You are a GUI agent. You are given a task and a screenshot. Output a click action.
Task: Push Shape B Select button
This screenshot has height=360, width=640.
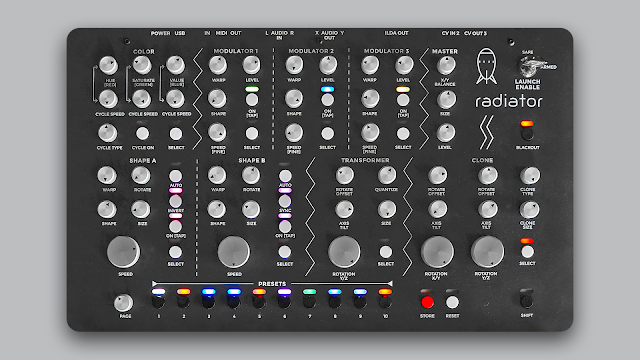[285, 252]
